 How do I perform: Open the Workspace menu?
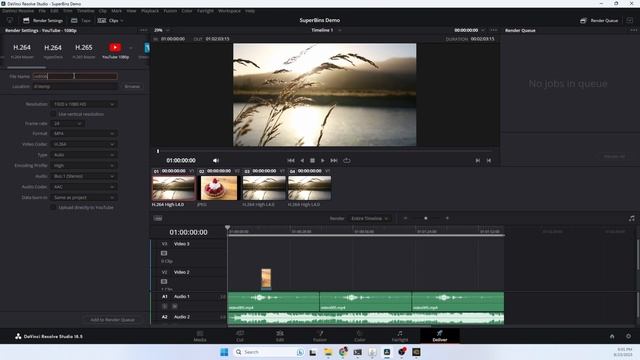click(229, 11)
